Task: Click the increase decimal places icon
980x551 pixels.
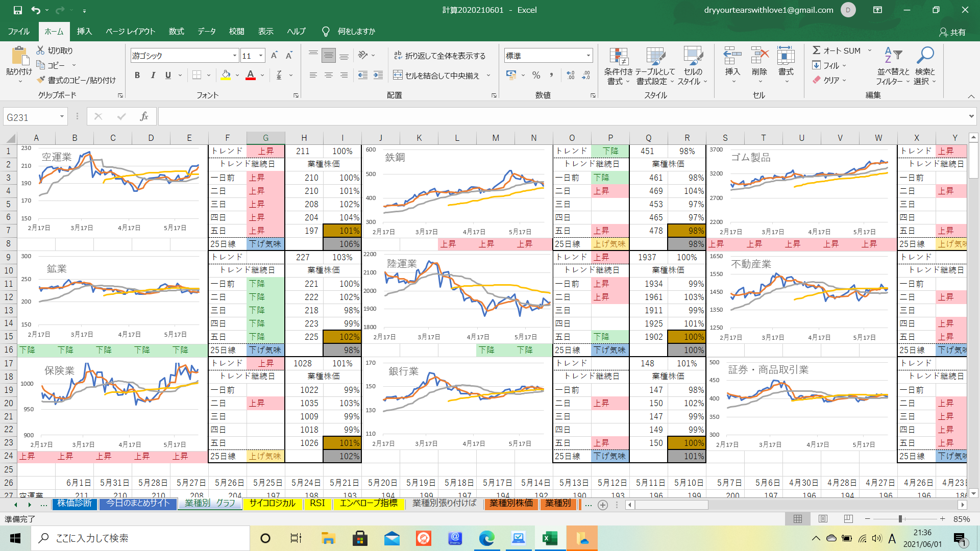Action: click(571, 76)
